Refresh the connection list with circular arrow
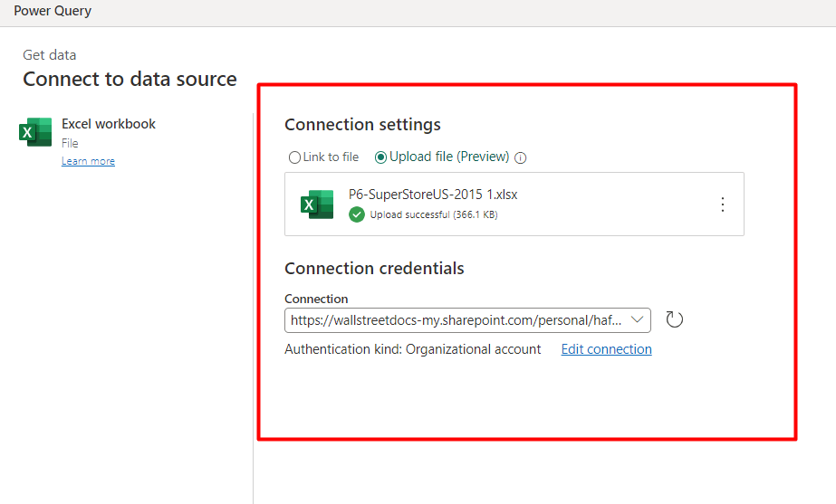Viewport: 836px width, 504px height. point(675,319)
